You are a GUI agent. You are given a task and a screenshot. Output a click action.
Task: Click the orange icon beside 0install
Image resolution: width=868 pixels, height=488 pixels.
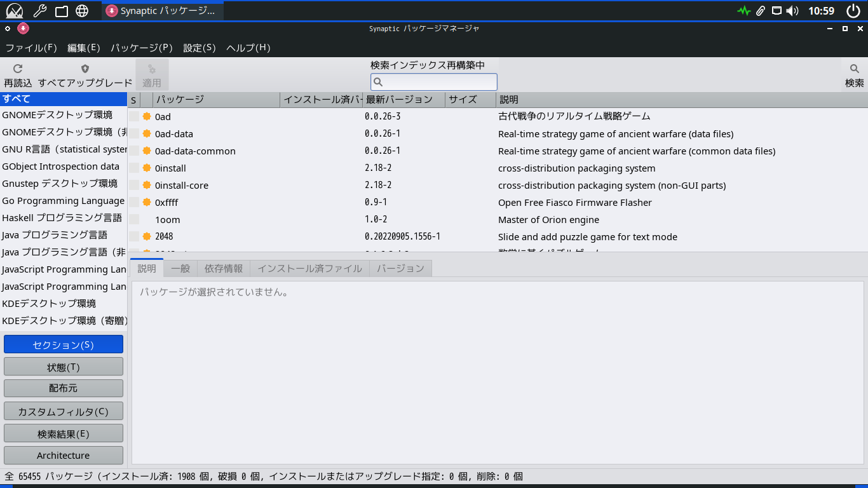[x=147, y=168]
